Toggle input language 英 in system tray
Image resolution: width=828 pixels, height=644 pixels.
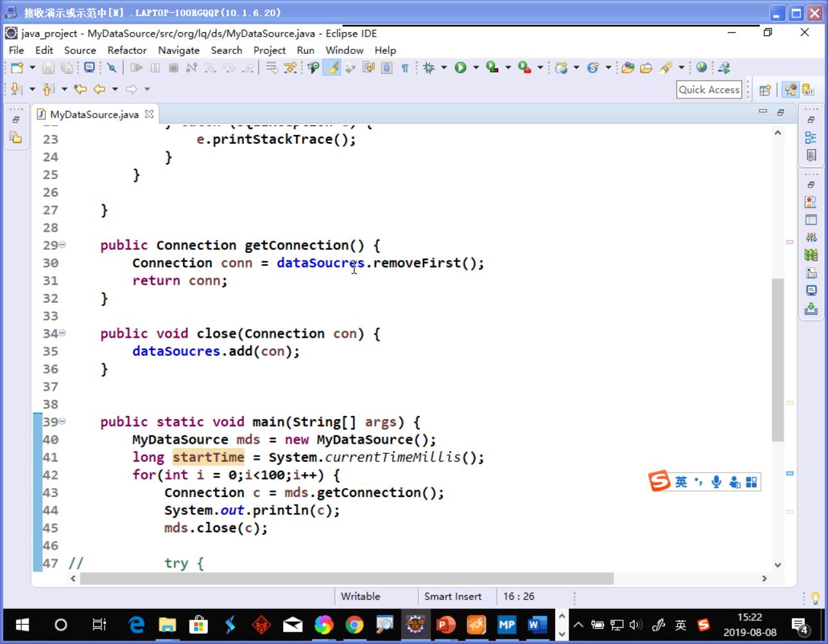coord(681,625)
